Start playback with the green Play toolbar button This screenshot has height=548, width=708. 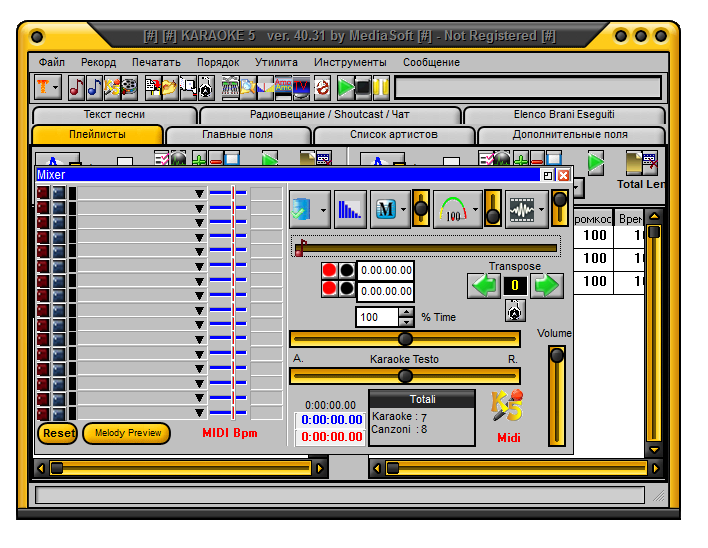click(x=346, y=87)
